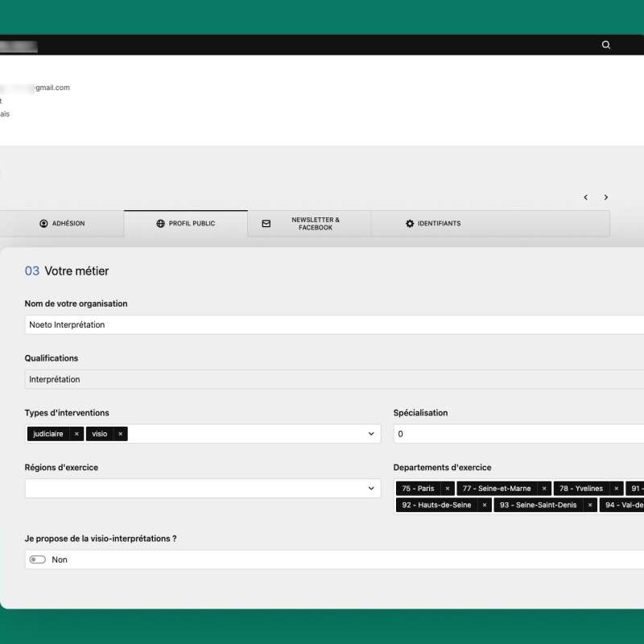This screenshot has width=644, height=644.
Task: Open the Types d'interventions dropdown
Action: click(371, 434)
